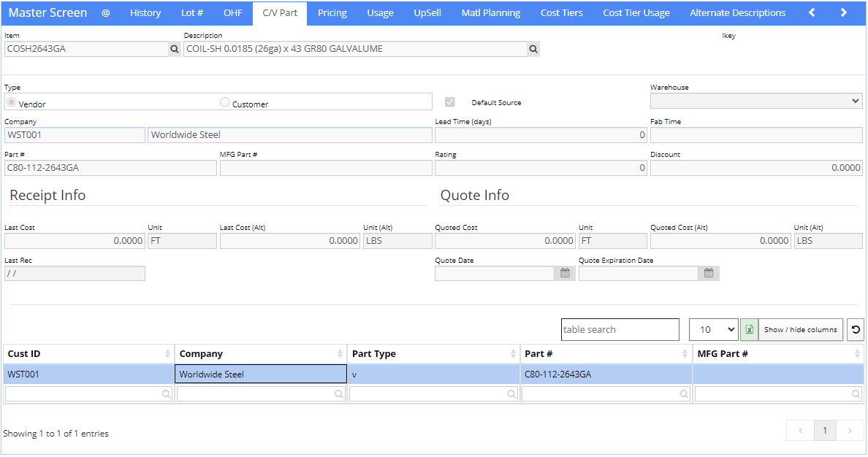This screenshot has width=868, height=457.
Task: Switch to the History tab
Action: (145, 12)
